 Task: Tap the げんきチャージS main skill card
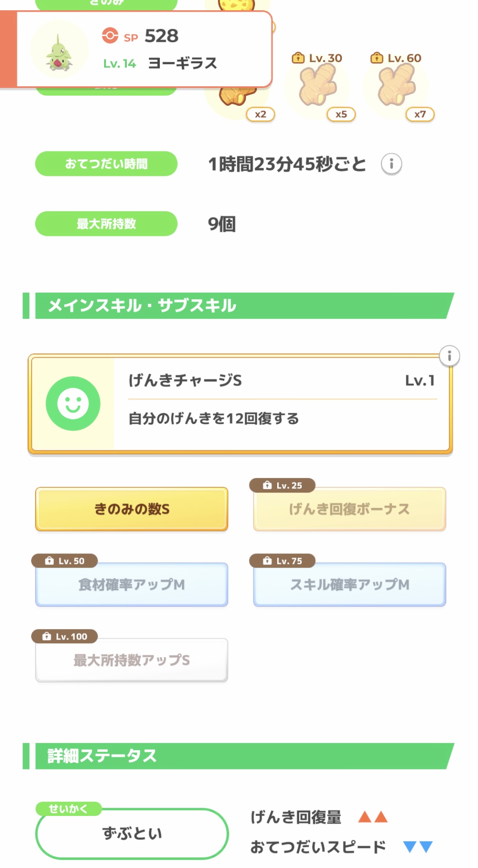(x=282, y=404)
